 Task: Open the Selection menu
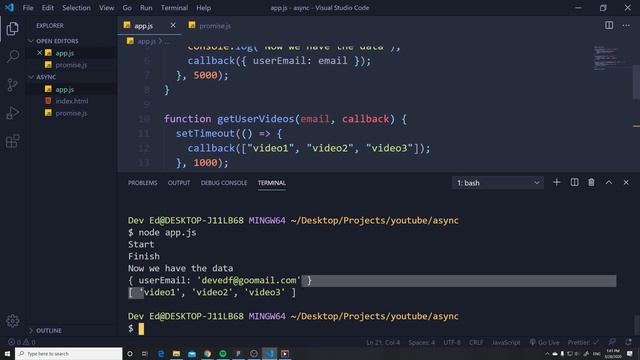(x=76, y=8)
